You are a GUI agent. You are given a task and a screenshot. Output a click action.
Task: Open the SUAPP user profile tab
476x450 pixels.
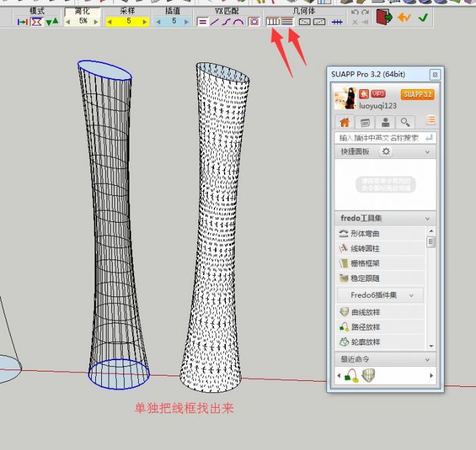point(385,122)
